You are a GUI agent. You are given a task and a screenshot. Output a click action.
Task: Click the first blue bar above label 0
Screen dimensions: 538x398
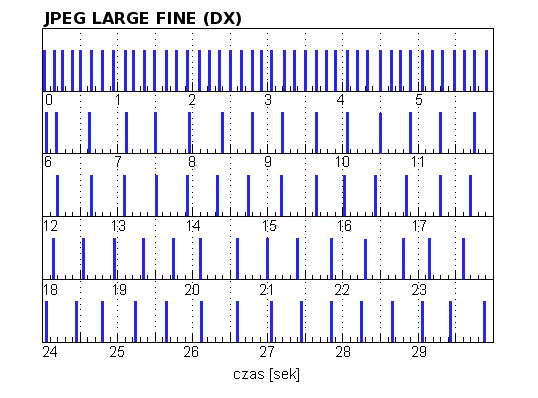click(x=45, y=70)
